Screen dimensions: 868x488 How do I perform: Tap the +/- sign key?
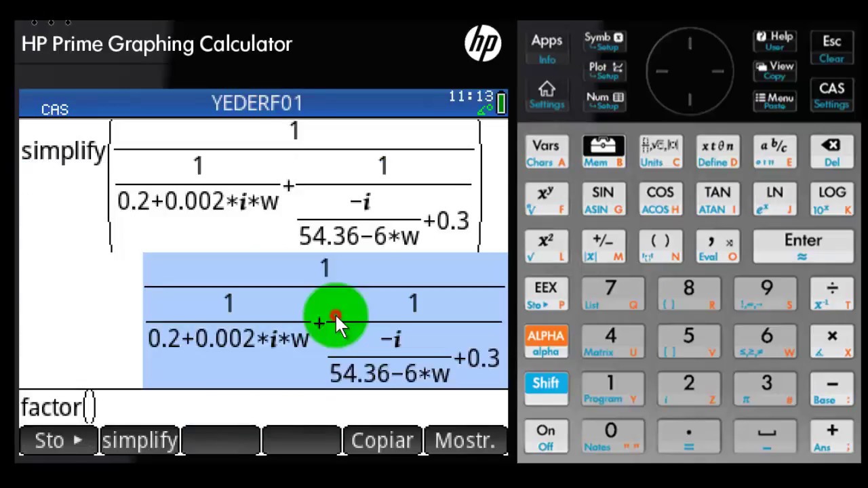[603, 247]
